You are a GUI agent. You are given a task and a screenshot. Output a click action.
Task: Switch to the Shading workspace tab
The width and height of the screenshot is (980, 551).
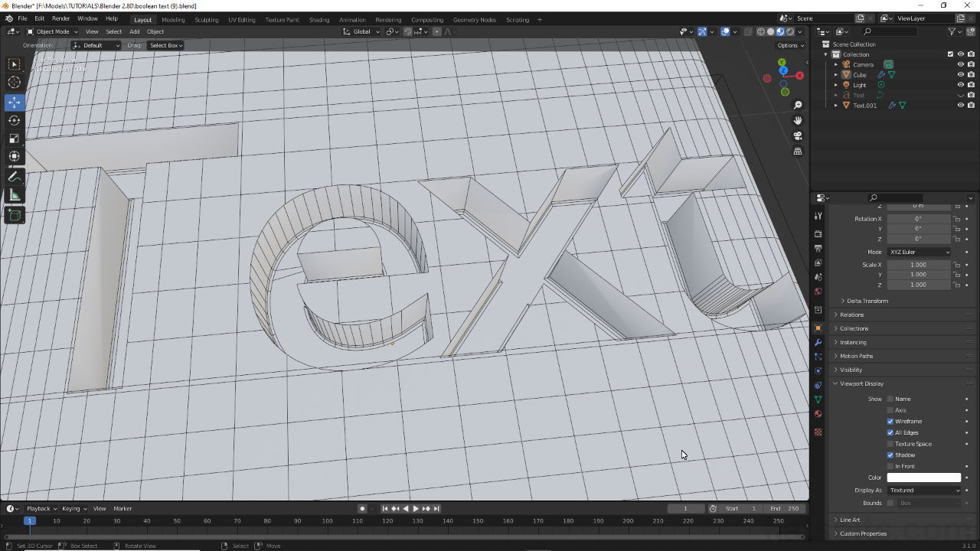coord(319,20)
